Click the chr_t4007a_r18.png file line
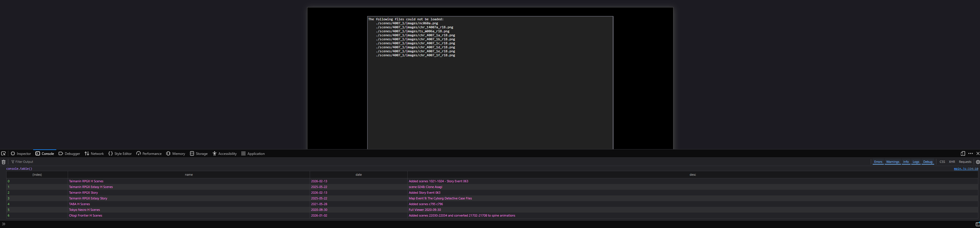Image resolution: width=980 pixels, height=228 pixels. [x=415, y=27]
